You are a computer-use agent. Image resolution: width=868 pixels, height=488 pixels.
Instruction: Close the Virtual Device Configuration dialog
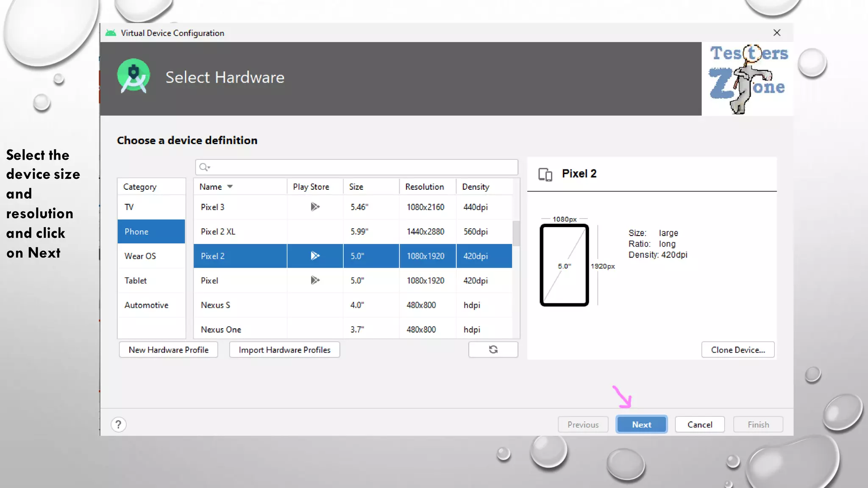tap(777, 33)
